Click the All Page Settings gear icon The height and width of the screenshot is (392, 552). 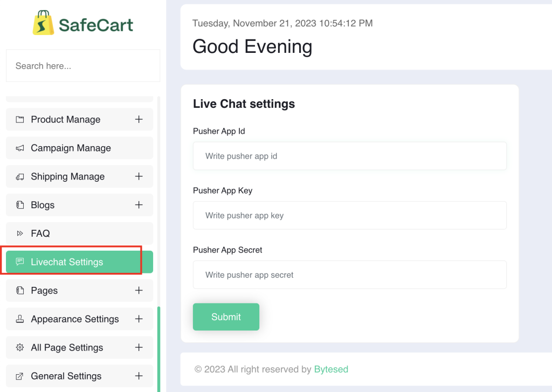20,347
